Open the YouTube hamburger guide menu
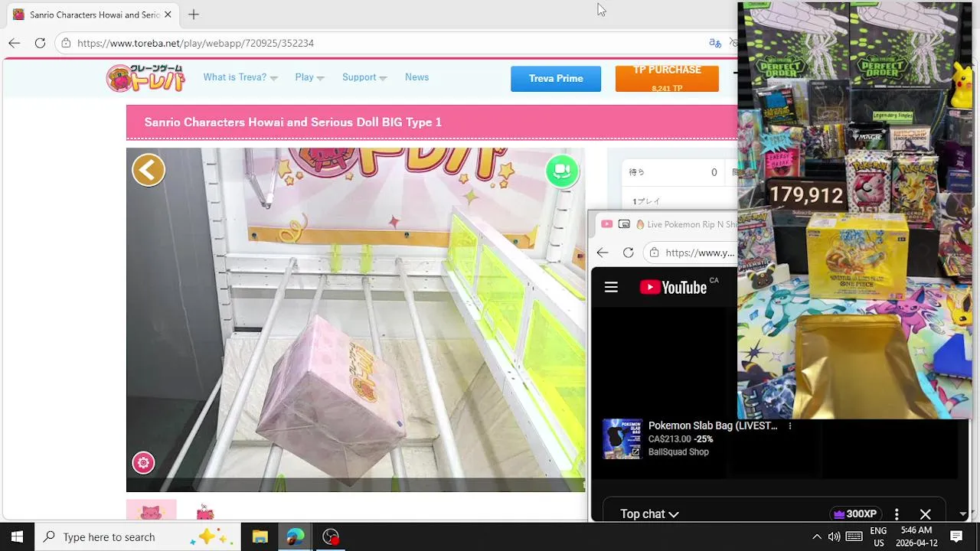980x551 pixels. [x=611, y=287]
